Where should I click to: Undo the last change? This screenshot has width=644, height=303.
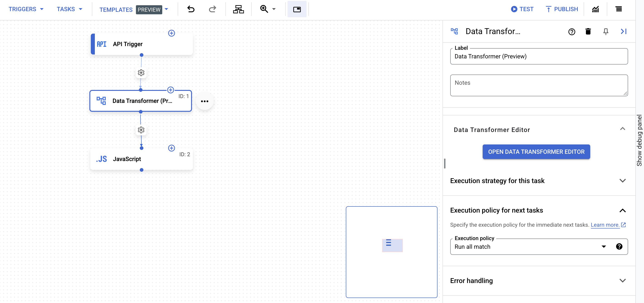tap(191, 9)
